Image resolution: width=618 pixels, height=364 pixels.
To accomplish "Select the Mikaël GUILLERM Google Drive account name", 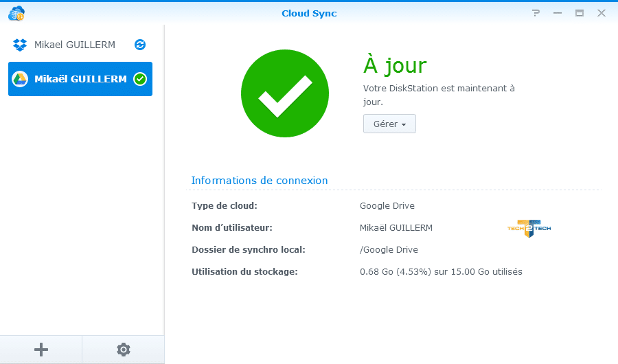I will (80, 79).
